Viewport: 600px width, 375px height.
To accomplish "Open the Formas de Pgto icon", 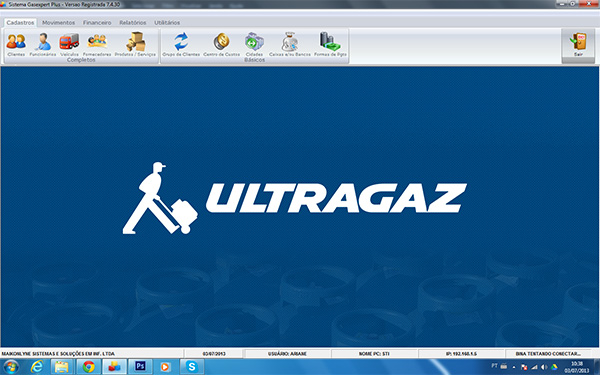I will click(x=330, y=44).
